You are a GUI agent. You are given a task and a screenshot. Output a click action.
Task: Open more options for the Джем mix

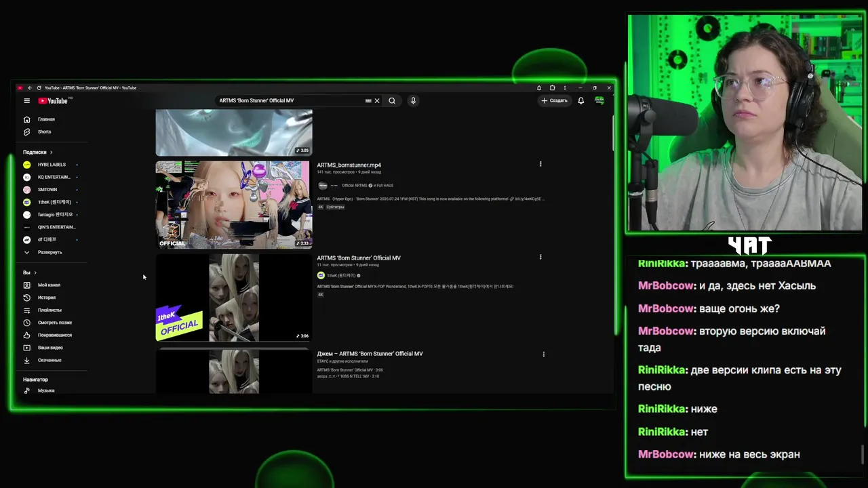[543, 354]
